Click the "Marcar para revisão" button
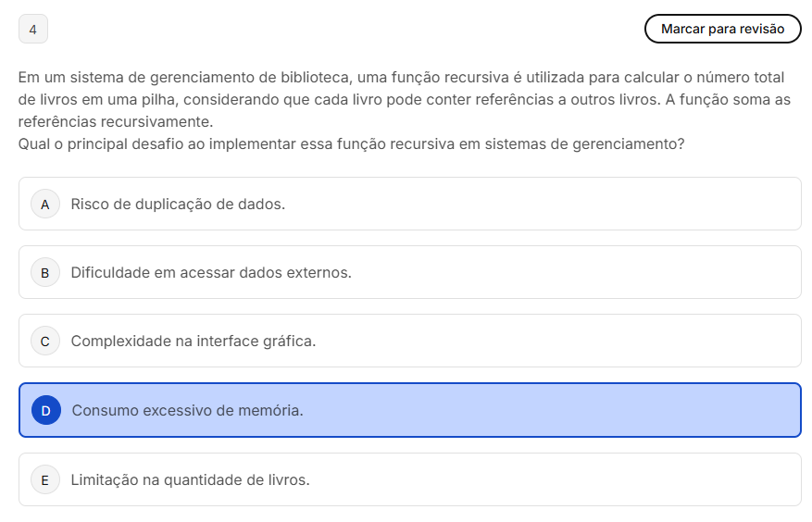This screenshot has width=812, height=522. coord(722,29)
